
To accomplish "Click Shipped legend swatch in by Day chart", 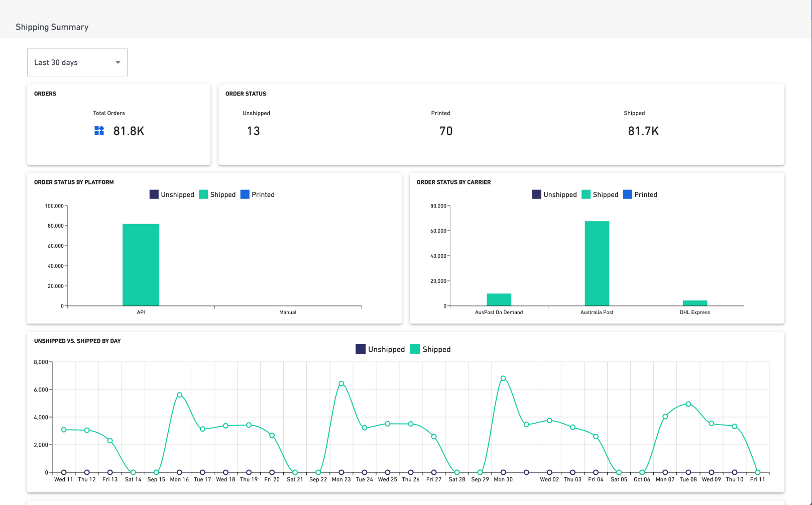I will point(415,349).
